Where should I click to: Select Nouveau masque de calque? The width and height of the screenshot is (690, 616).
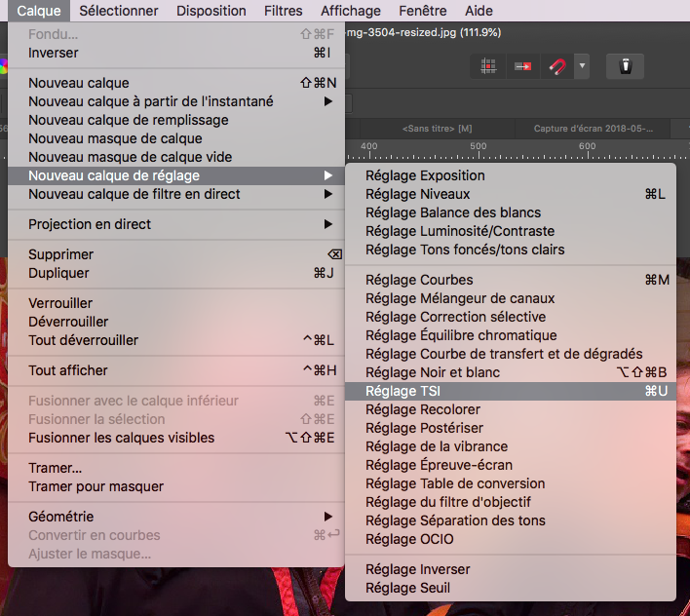(x=176, y=138)
